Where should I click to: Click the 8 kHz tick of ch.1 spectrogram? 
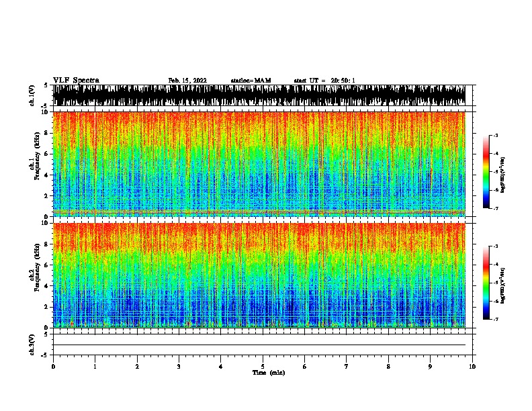pos(46,133)
